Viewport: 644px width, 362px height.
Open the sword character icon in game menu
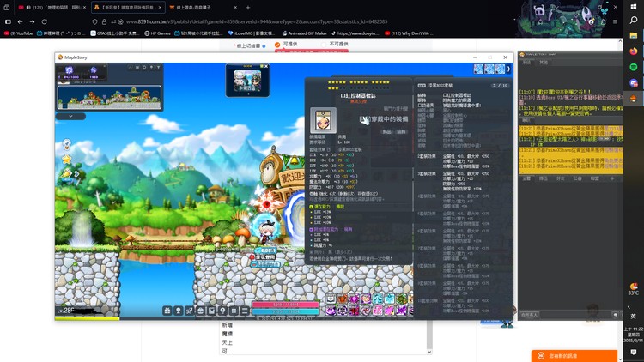189,311
